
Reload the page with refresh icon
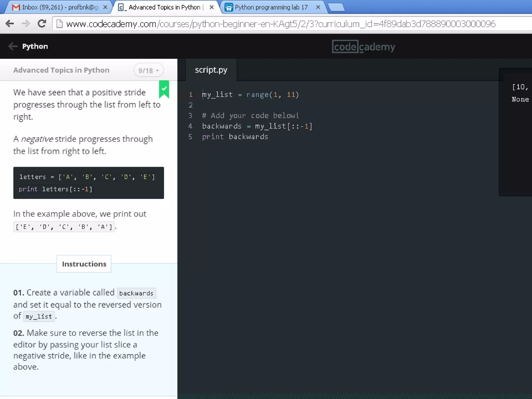pyautogui.click(x=42, y=24)
